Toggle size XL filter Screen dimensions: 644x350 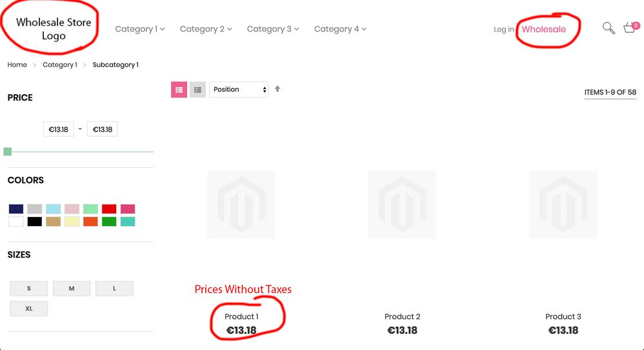coord(29,309)
